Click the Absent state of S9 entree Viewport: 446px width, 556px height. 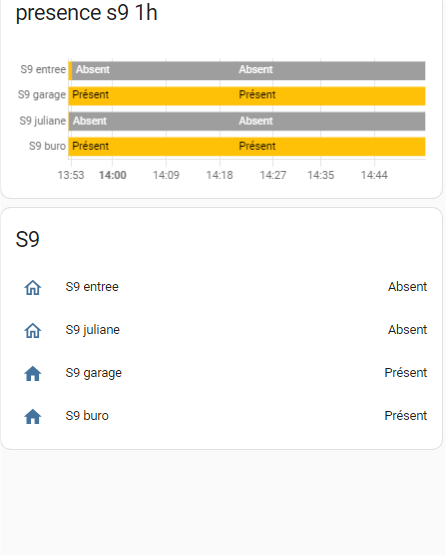(407, 287)
